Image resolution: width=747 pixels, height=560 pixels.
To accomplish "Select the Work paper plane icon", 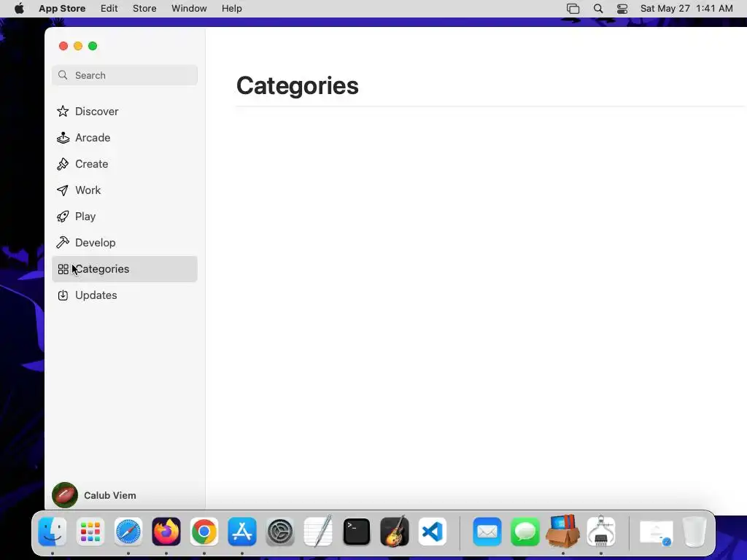I will coord(63,190).
